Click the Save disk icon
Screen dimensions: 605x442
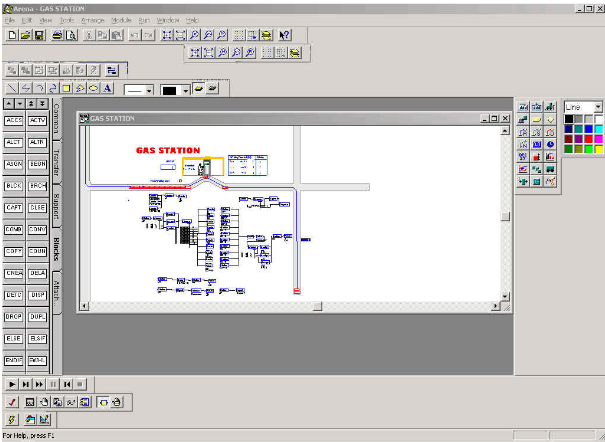(39, 35)
